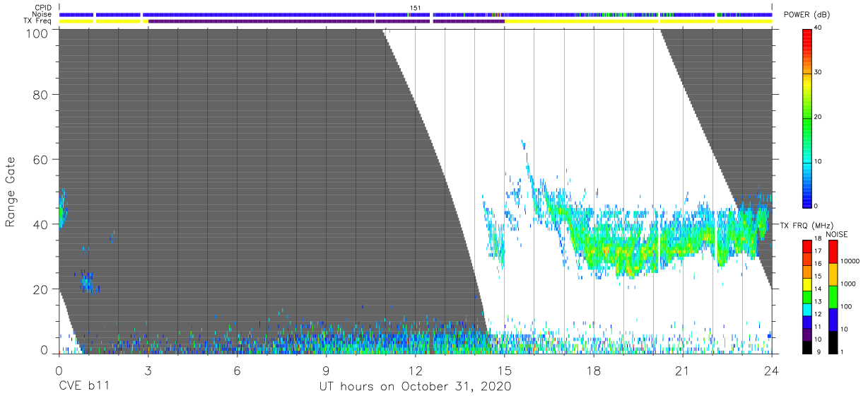This screenshot has height=401, width=868.
Task: Click the green 100 segment of NOISE bar
Action: pos(832,296)
